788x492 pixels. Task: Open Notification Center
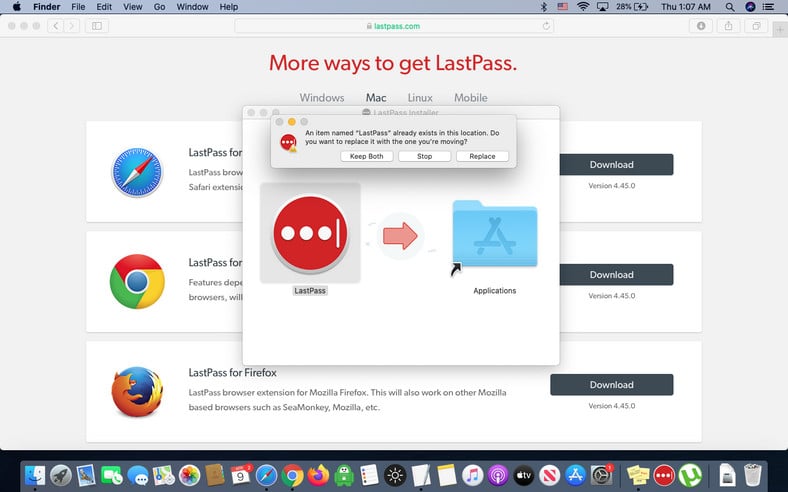pos(768,7)
